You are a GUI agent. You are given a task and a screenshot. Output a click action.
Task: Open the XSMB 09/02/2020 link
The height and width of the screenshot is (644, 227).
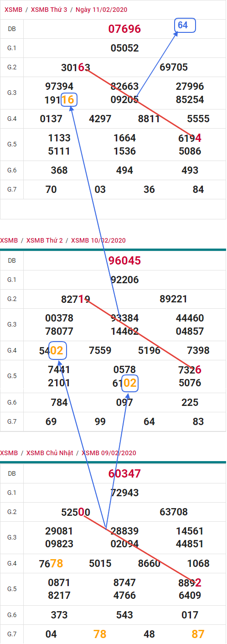coord(109,453)
